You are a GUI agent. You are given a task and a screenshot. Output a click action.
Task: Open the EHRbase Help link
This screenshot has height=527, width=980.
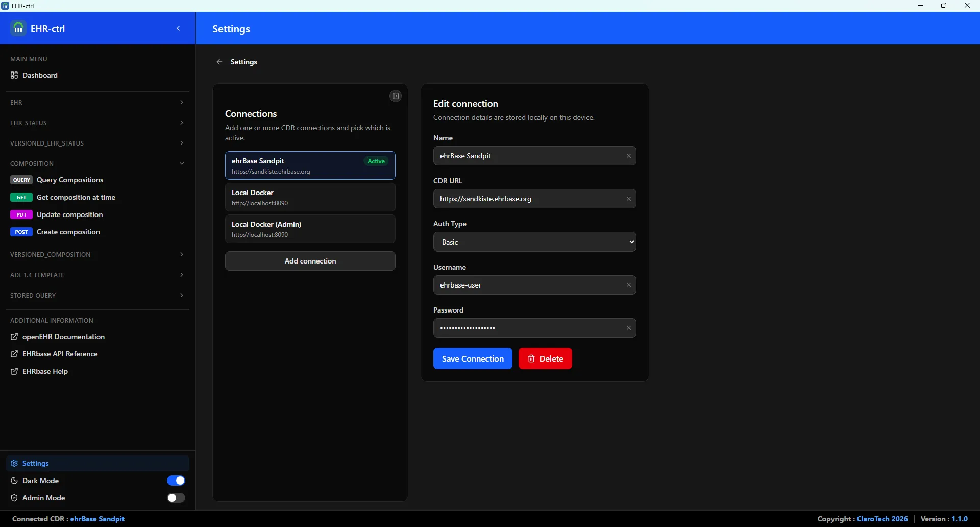click(x=97, y=371)
